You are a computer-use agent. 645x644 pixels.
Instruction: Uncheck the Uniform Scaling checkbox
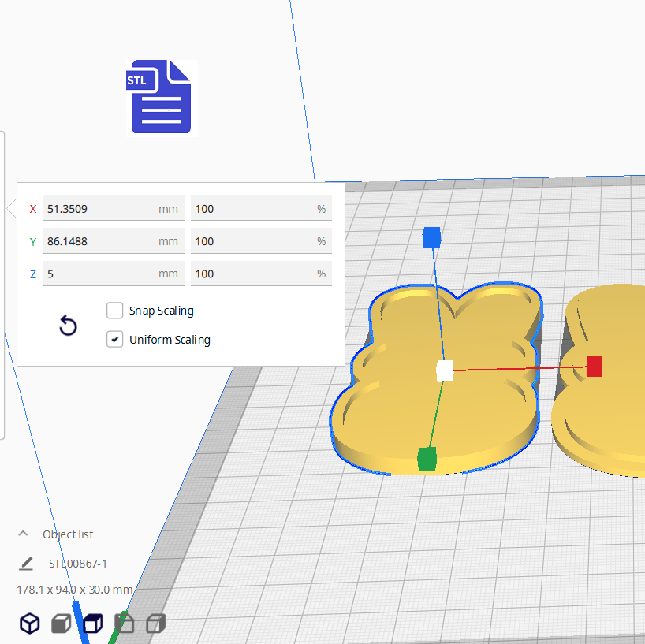(114, 339)
